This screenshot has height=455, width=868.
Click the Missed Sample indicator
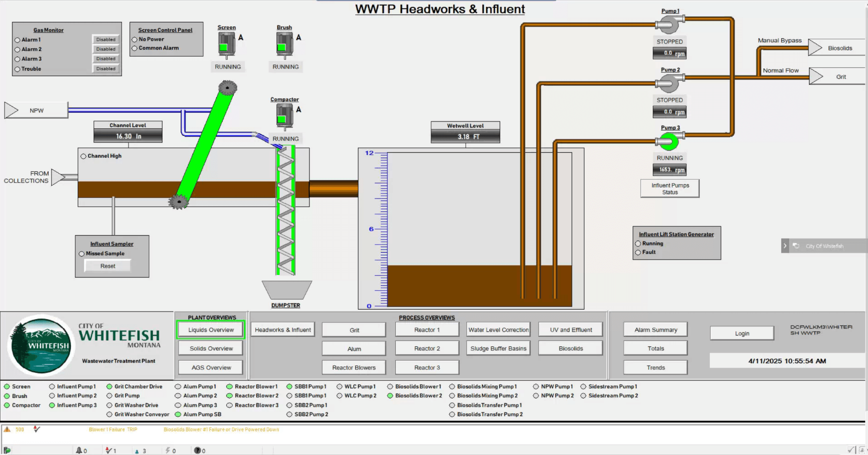(x=81, y=254)
